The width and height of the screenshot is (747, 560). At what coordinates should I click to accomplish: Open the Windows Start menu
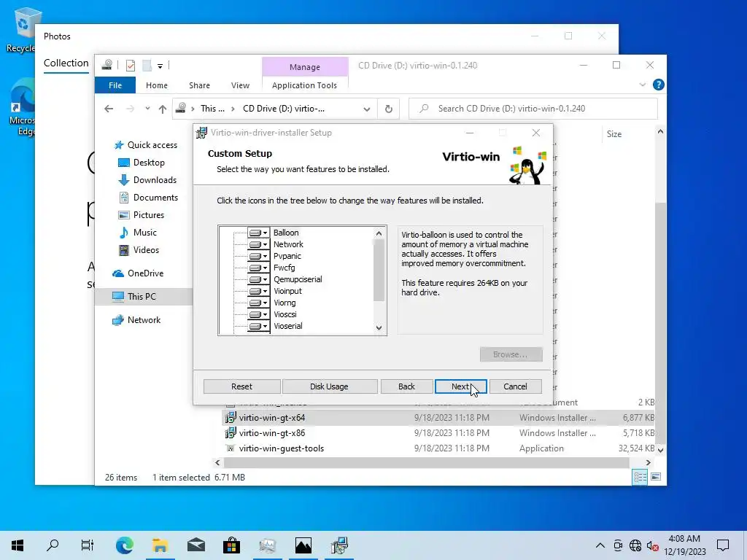(x=18, y=545)
